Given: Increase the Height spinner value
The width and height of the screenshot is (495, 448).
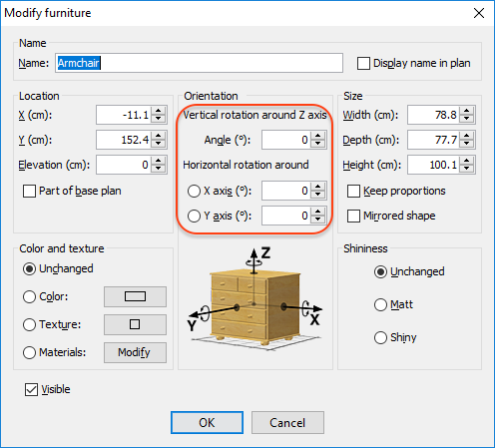Looking at the screenshot, I should pos(467,161).
